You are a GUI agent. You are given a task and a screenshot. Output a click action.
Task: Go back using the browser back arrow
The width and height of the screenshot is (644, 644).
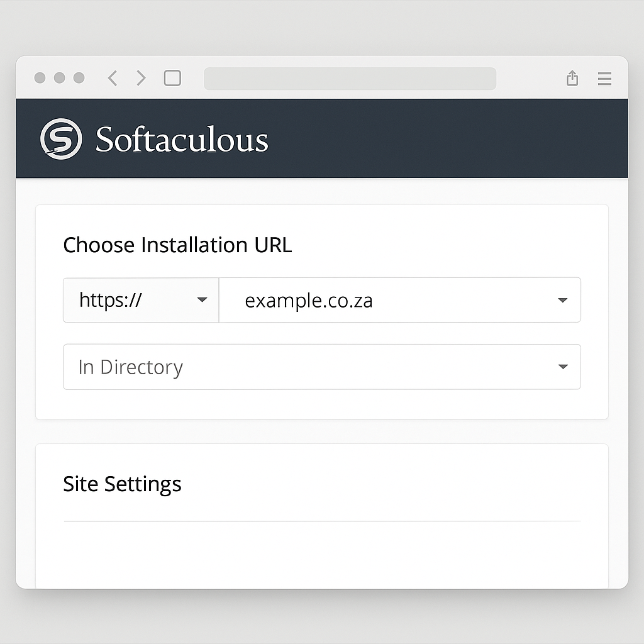click(113, 78)
